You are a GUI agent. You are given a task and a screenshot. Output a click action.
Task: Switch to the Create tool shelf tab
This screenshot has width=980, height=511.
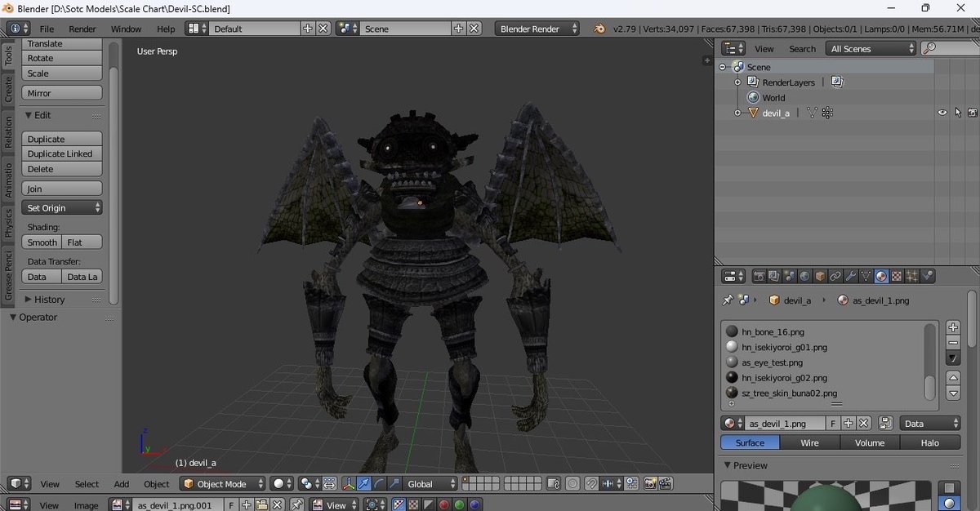click(x=9, y=90)
